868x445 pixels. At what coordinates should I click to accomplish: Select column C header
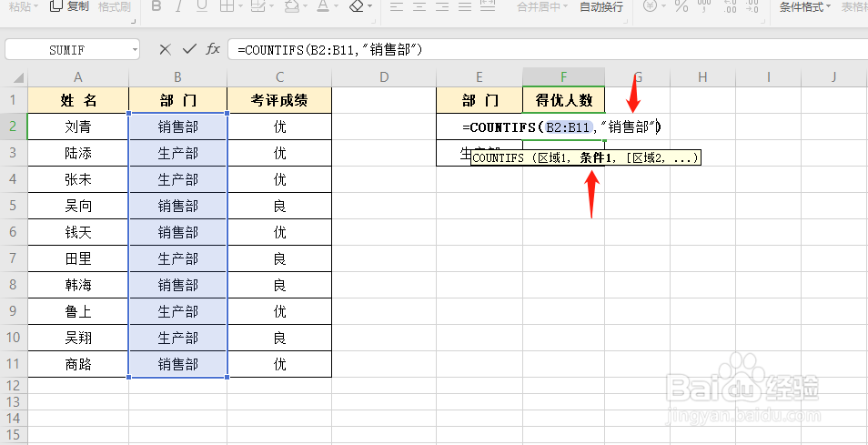coord(279,77)
